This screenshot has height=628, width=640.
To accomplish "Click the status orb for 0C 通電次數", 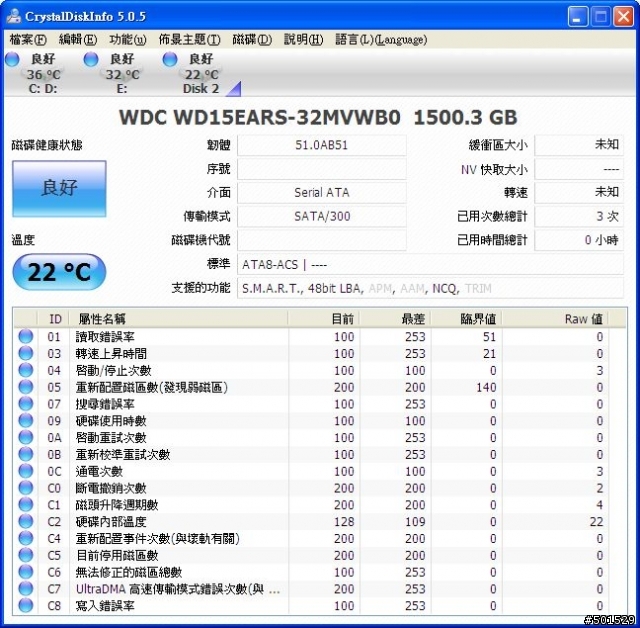I will (25, 471).
